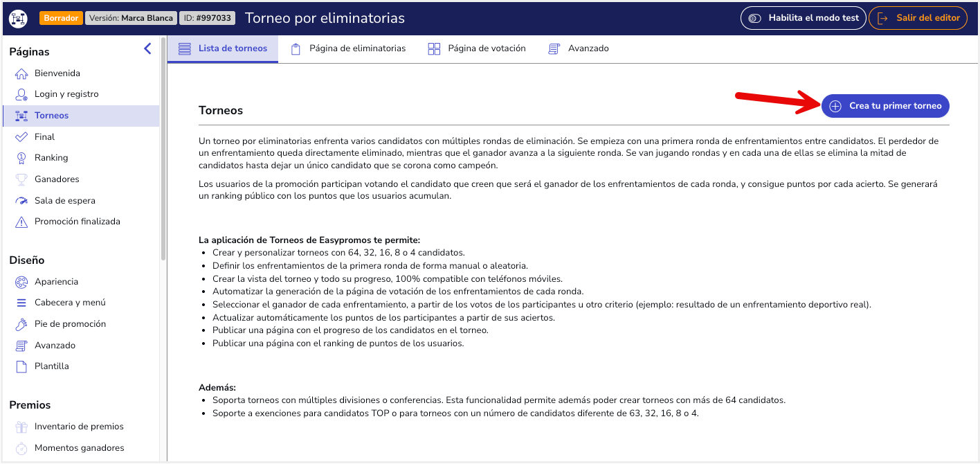The height and width of the screenshot is (464, 980).
Task: Click the scroll icon on top Avanzado tab
Action: [x=554, y=48]
